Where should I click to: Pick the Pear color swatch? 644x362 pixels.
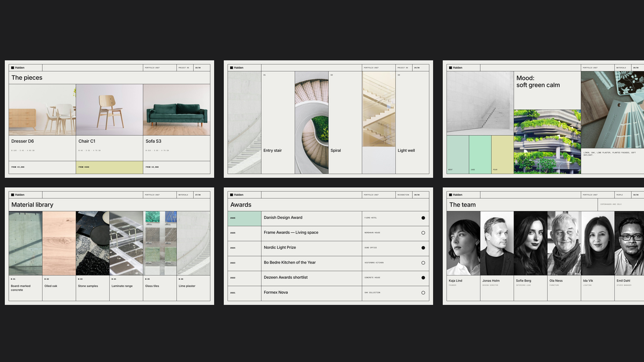(x=502, y=154)
